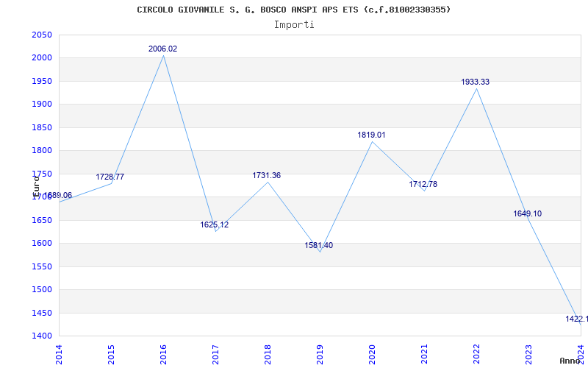The width and height of the screenshot is (588, 368).
Task: Click the x-axis year 2023
Action: [x=528, y=355]
